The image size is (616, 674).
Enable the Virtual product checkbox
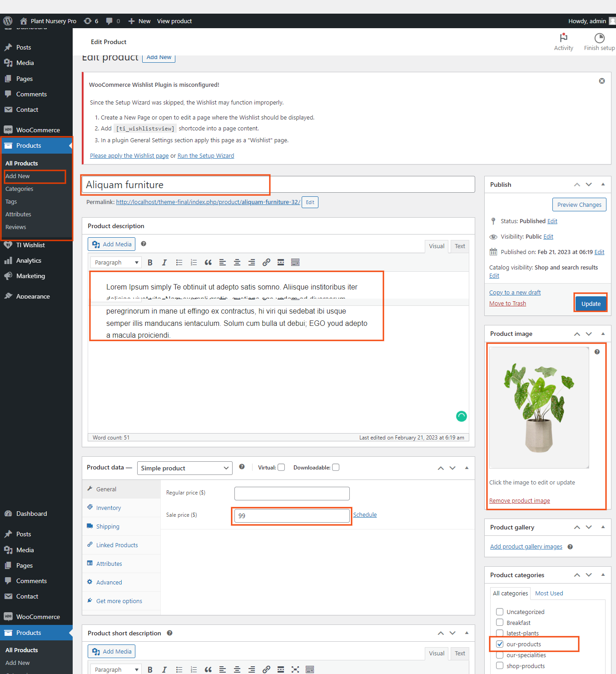point(281,468)
